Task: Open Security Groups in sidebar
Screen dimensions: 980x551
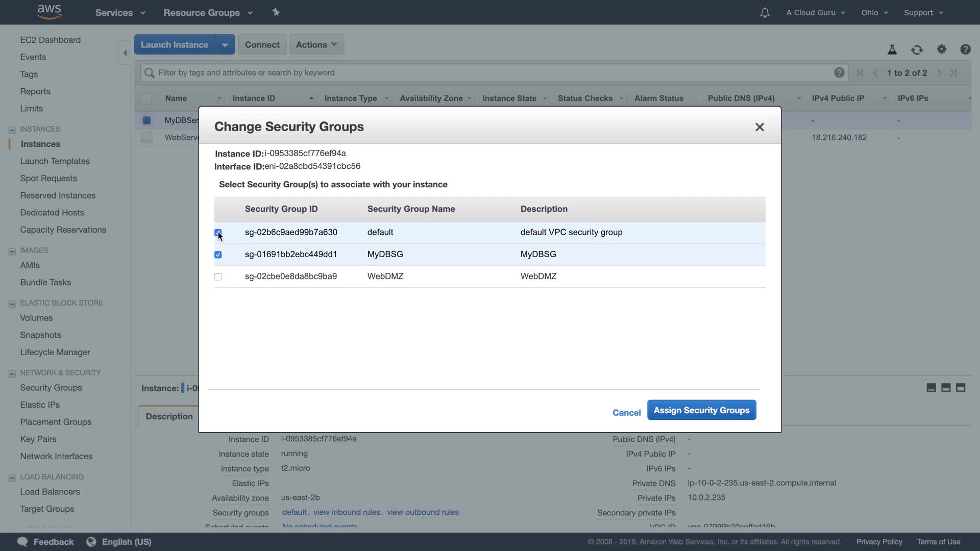Action: point(51,388)
